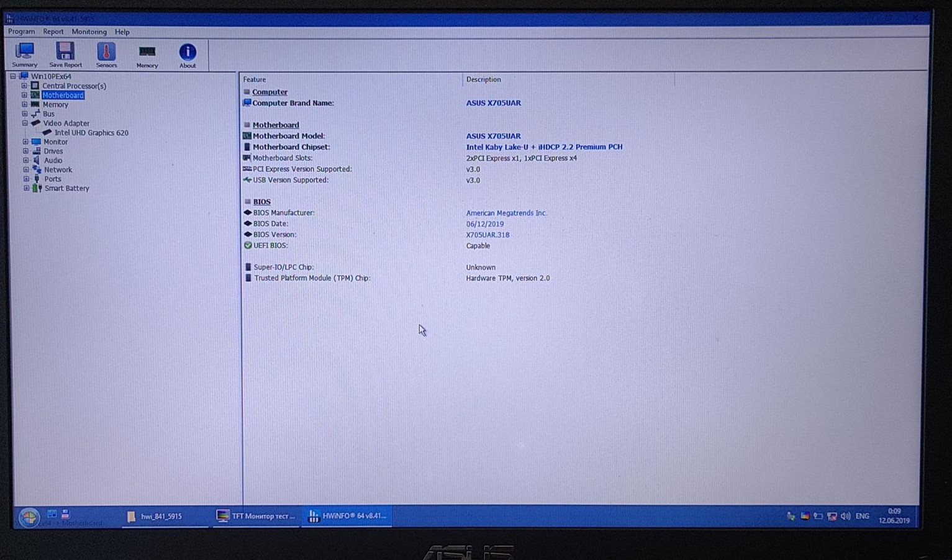
Task: Expand the Smart Battery node
Action: pos(26,188)
